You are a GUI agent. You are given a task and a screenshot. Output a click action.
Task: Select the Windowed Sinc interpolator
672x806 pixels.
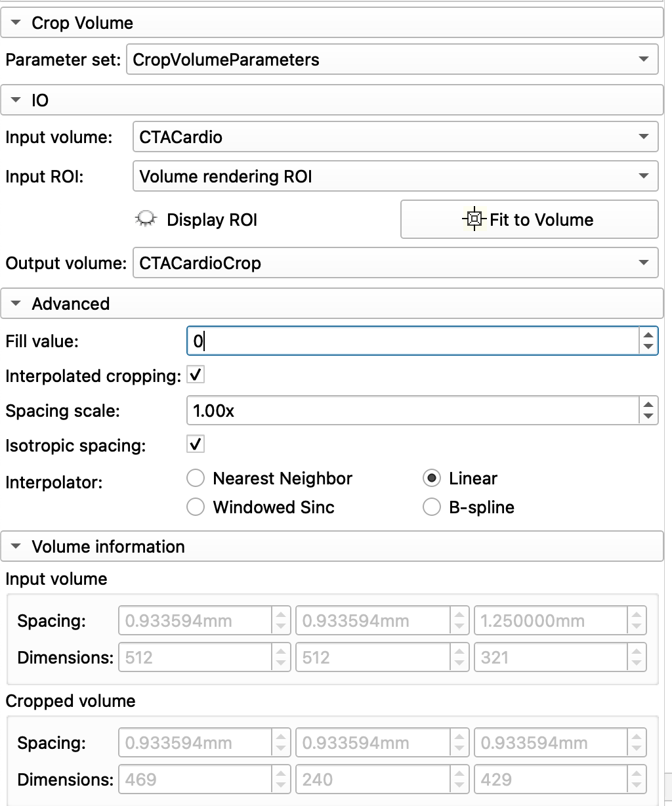tap(196, 507)
